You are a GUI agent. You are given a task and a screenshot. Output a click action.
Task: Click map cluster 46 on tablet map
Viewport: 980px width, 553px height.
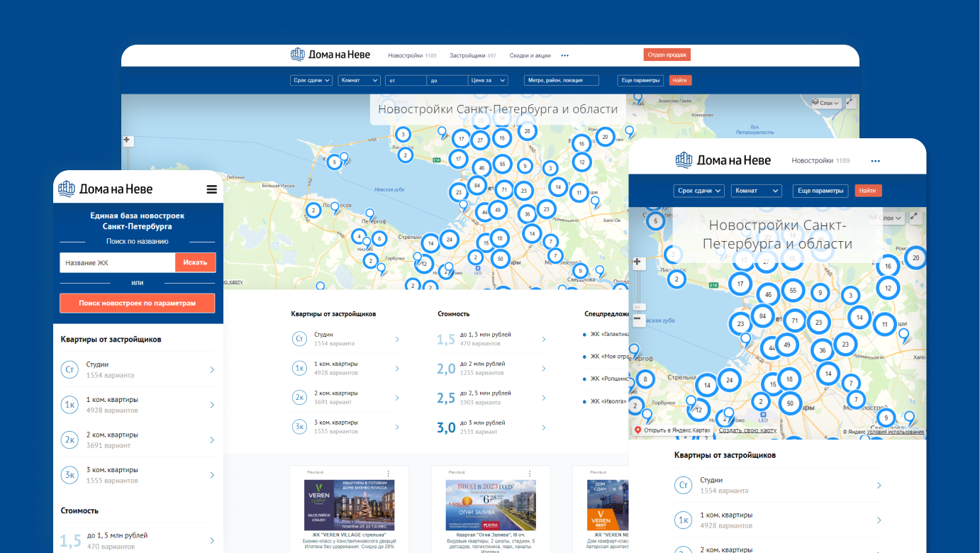coord(768,294)
